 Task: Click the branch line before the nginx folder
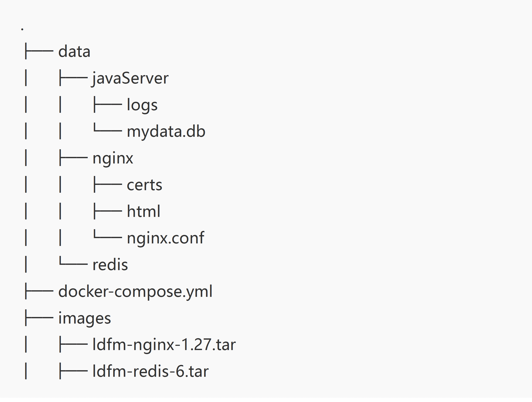pos(73,158)
